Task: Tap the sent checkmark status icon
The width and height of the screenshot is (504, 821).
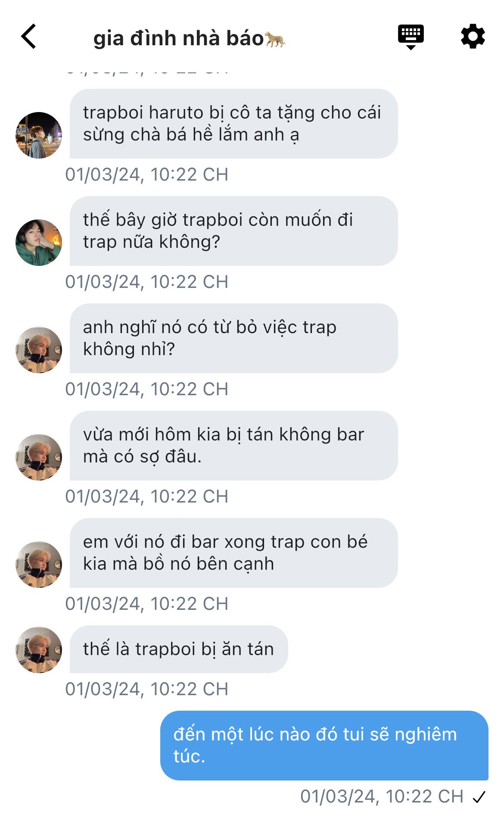Action: click(x=479, y=797)
